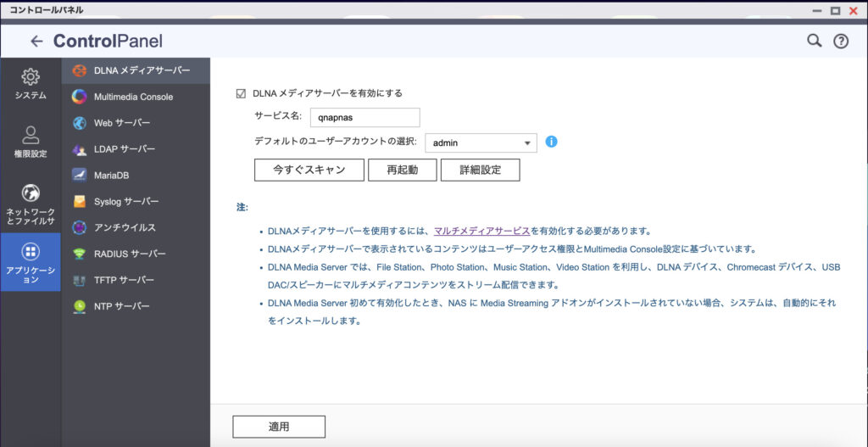
Task: Click the サービス名 qnapnas input field
Action: pyautogui.click(x=364, y=117)
